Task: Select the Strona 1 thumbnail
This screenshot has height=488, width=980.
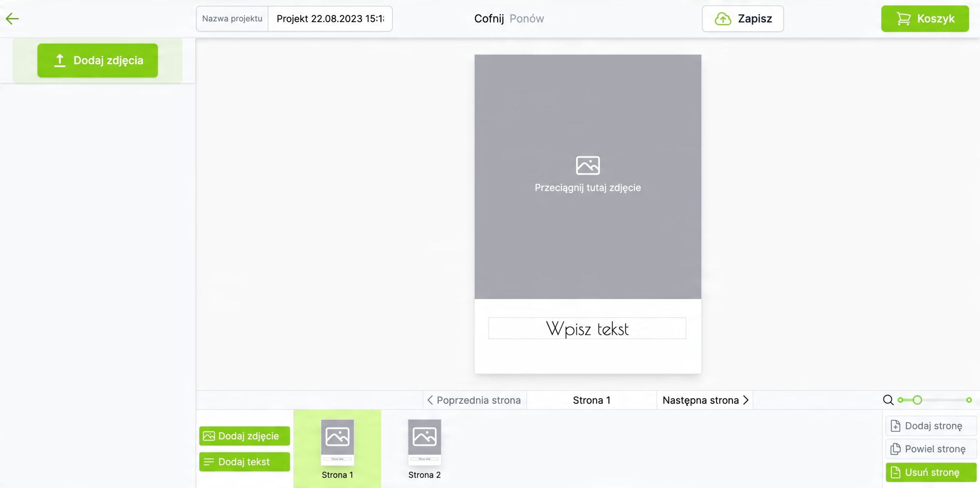Action: (337, 443)
